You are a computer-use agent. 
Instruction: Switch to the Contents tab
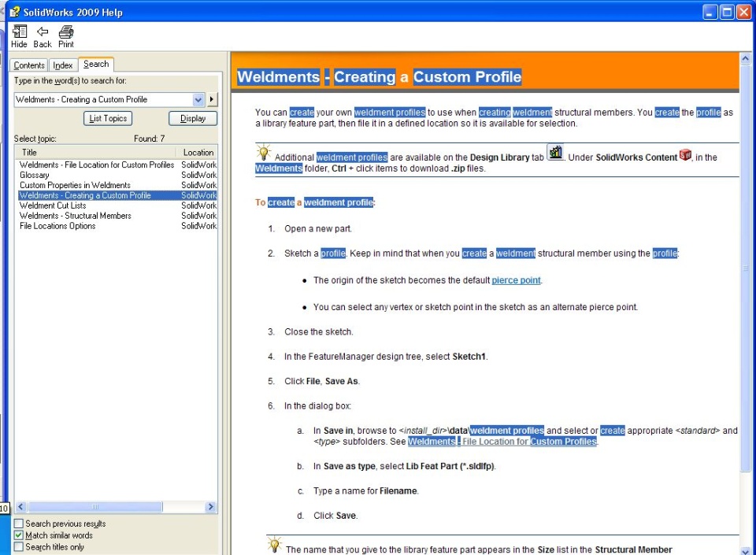click(x=29, y=65)
